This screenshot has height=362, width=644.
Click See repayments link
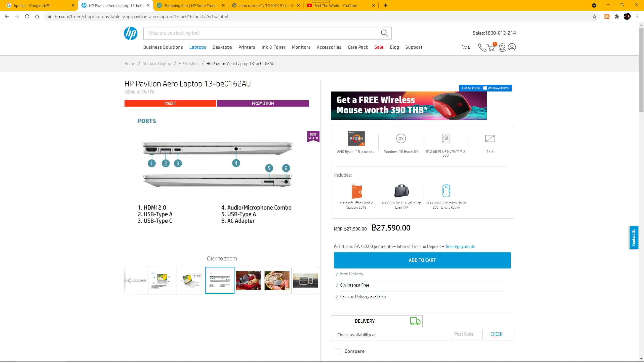tap(460, 246)
